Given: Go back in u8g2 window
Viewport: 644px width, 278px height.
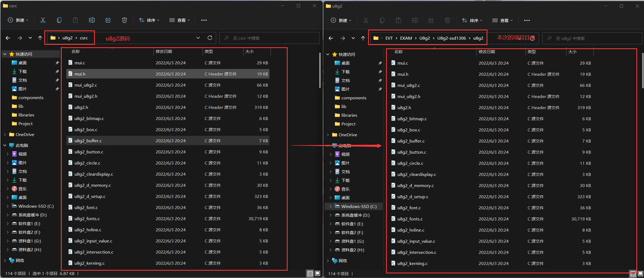Looking at the screenshot, I should pos(331,38).
